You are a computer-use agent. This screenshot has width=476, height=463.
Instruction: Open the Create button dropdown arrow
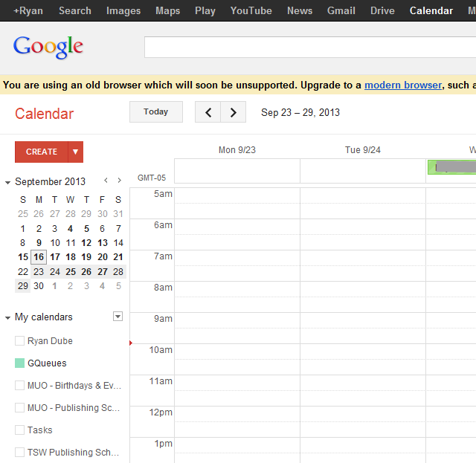point(75,152)
